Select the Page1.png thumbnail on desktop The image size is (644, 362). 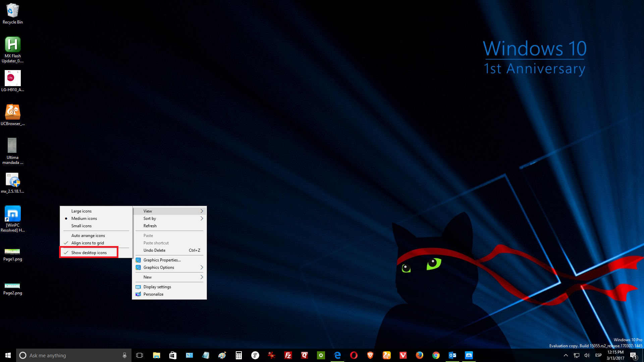click(x=13, y=255)
